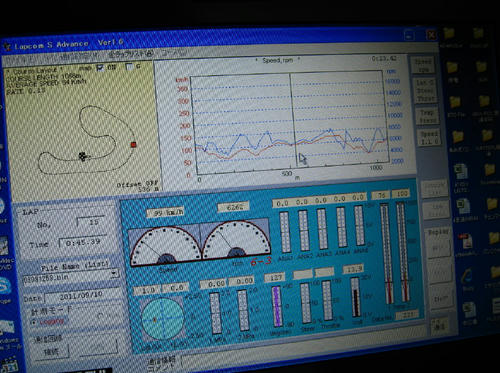Image resolution: width=500 pixels, height=373 pixels.
Task: Open the Skype desktop icon
Action: [x=4, y=286]
